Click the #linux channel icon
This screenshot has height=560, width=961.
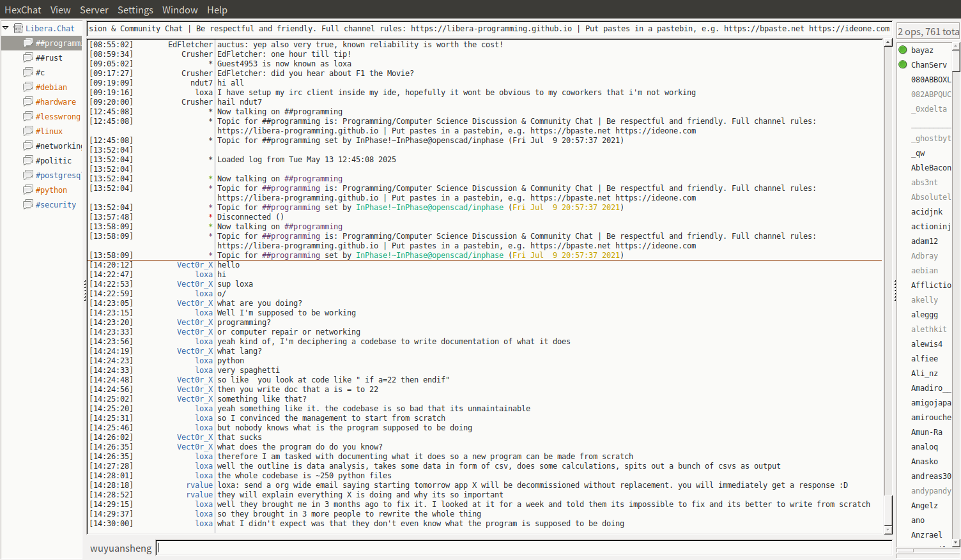[x=28, y=131]
